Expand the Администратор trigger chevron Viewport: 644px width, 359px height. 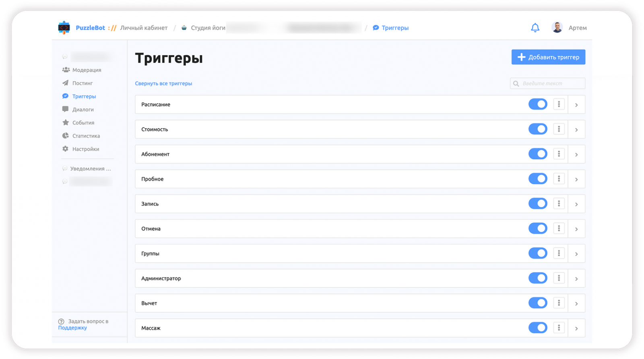click(x=576, y=279)
